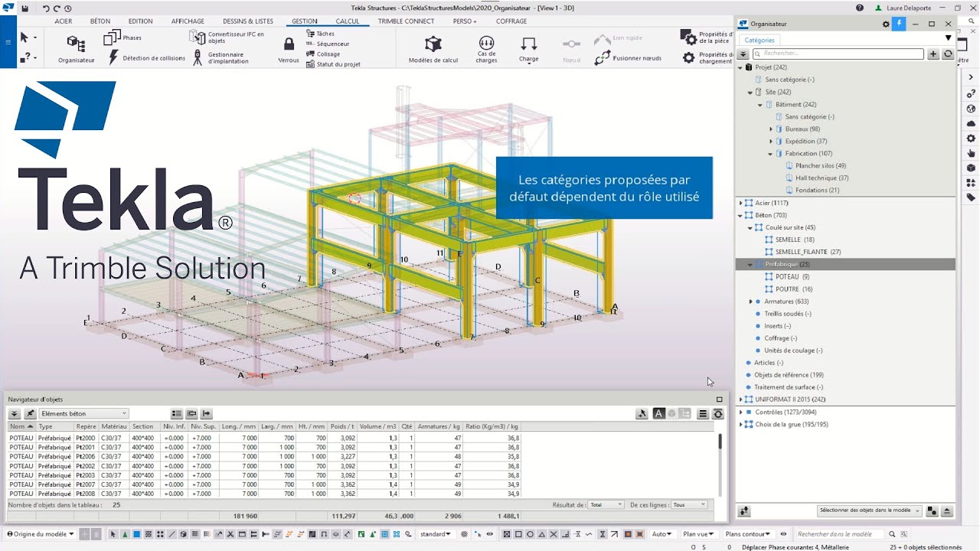Open Organisateur settings gear
The width and height of the screenshot is (980, 551).
coord(886,24)
